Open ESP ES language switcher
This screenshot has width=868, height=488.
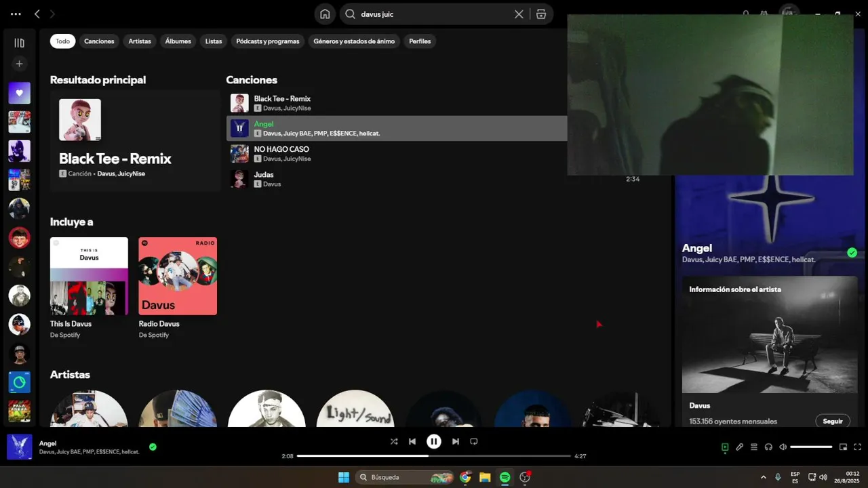(x=795, y=477)
